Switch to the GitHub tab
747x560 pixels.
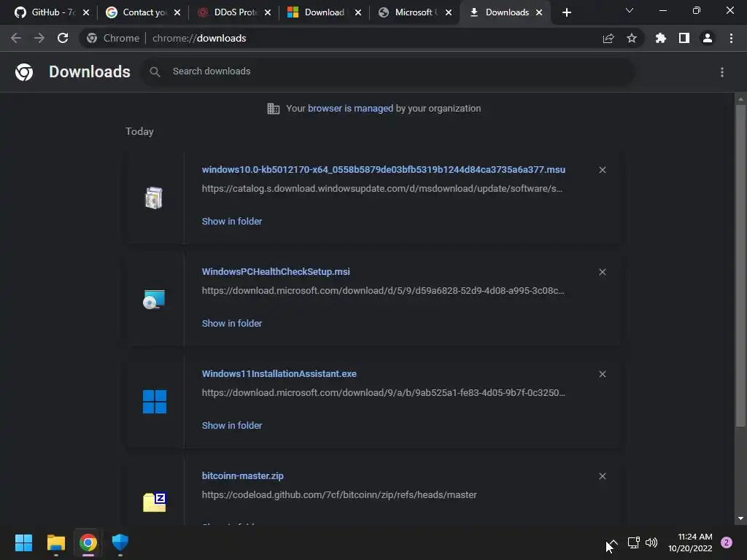click(46, 12)
